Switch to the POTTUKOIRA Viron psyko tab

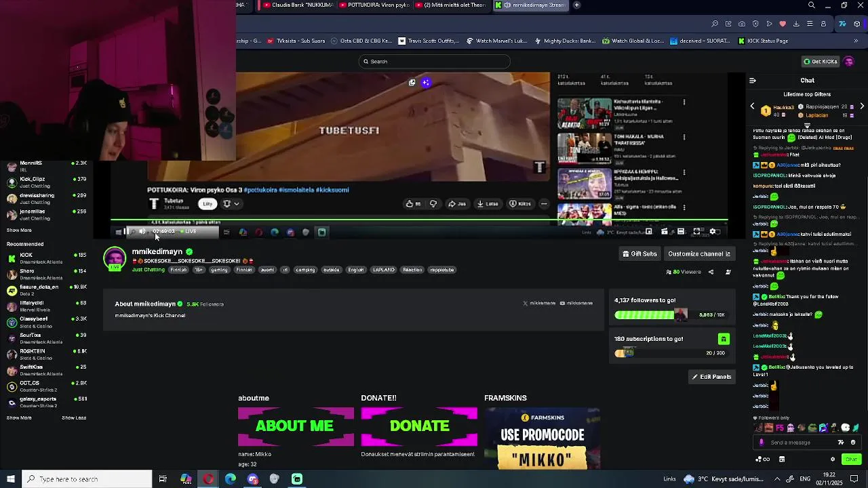pyautogui.click(x=373, y=5)
